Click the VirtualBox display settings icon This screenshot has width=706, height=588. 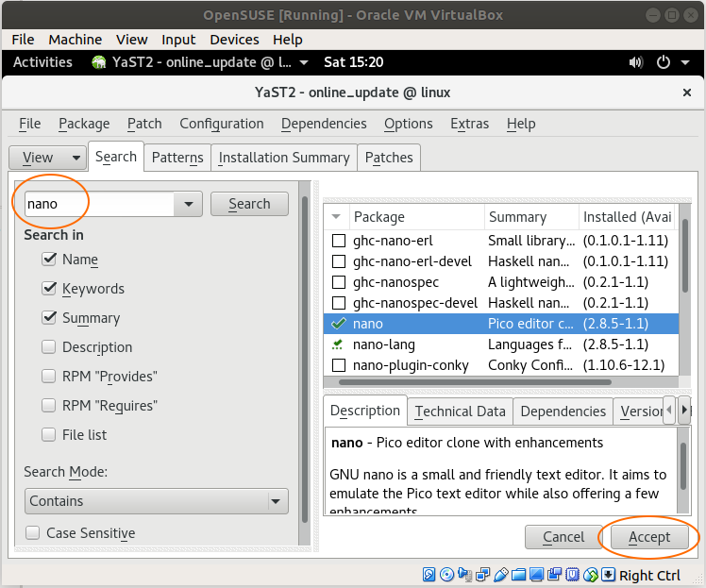(536, 575)
